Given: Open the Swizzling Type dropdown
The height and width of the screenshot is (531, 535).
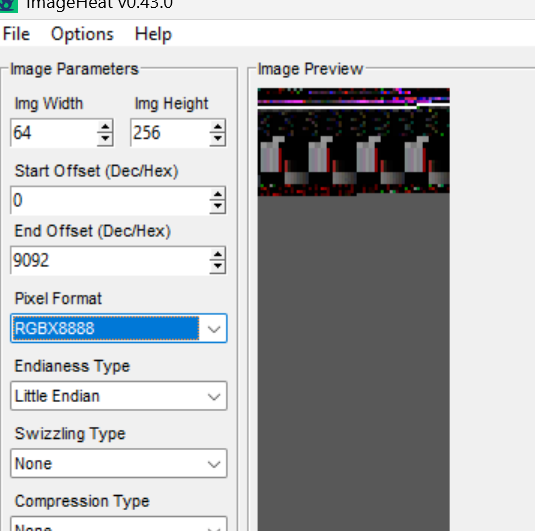Looking at the screenshot, I should pos(119,463).
